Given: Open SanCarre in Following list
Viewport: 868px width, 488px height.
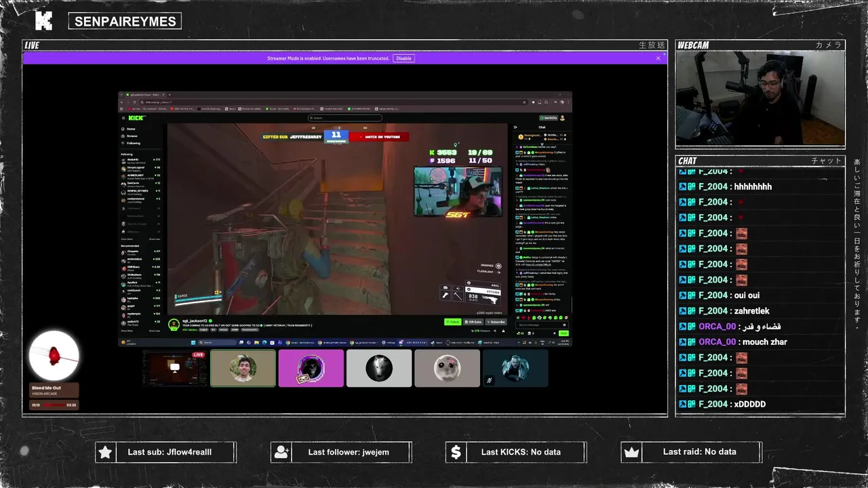Looking at the screenshot, I should pyautogui.click(x=141, y=184).
